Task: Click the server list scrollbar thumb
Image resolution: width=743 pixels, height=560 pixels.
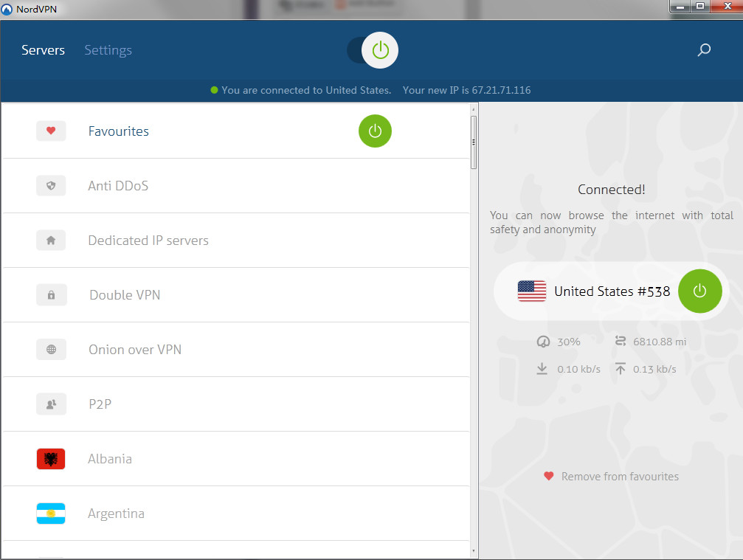Action: (x=474, y=142)
